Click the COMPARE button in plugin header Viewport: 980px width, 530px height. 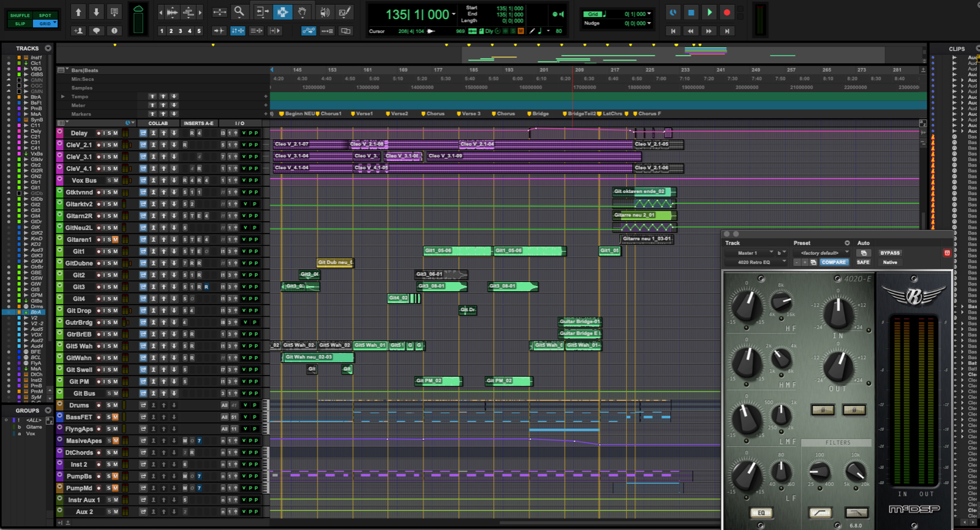point(833,262)
